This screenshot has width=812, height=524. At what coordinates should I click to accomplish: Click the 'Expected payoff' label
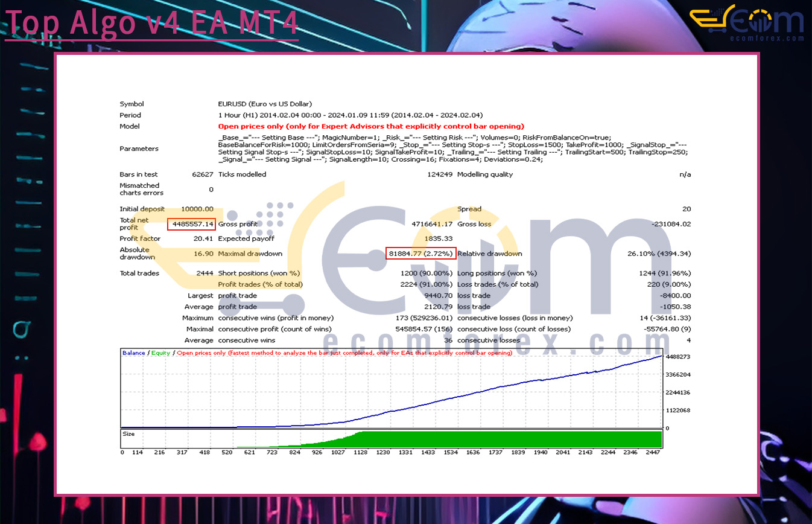coord(246,238)
